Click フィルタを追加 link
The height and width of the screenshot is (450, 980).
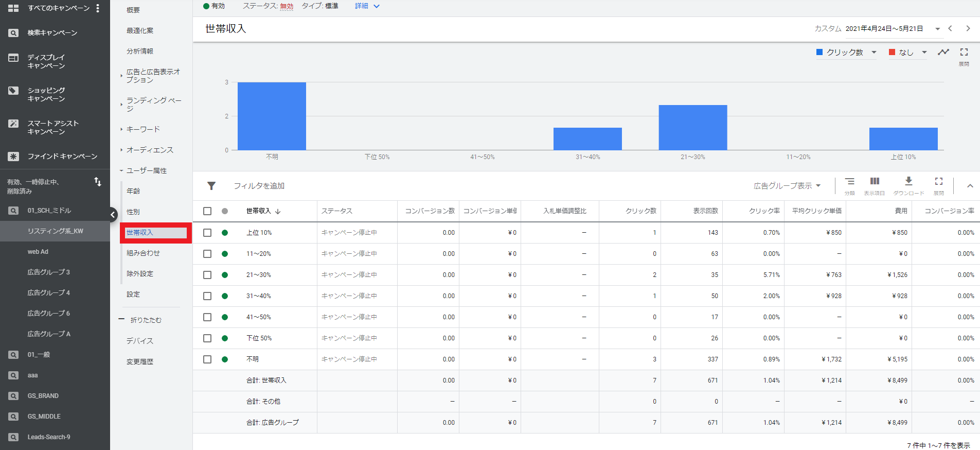259,186
